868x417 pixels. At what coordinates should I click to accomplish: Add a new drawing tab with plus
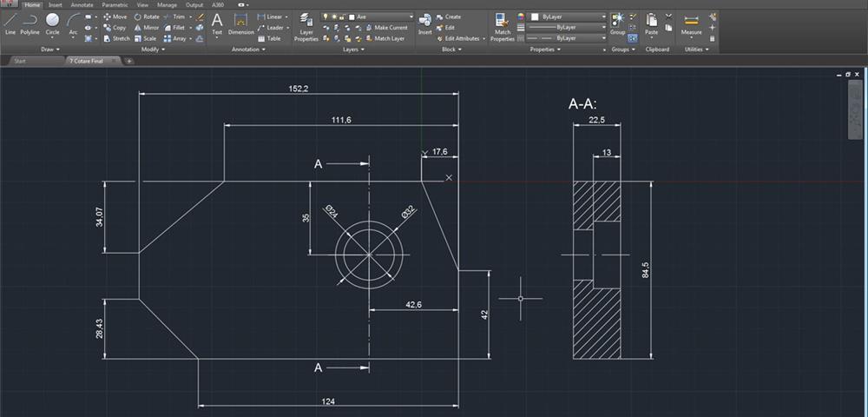[x=129, y=61]
